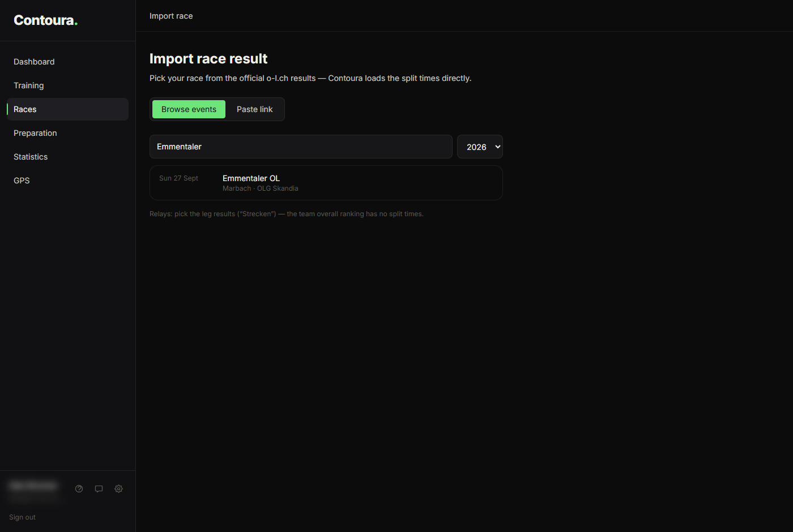Click the Contoura logo
This screenshot has width=793, height=532.
46,20
